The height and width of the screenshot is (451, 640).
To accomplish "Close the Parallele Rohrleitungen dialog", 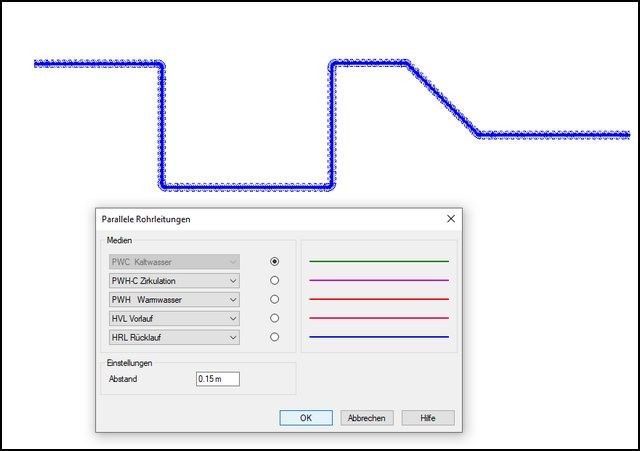I will [451, 219].
